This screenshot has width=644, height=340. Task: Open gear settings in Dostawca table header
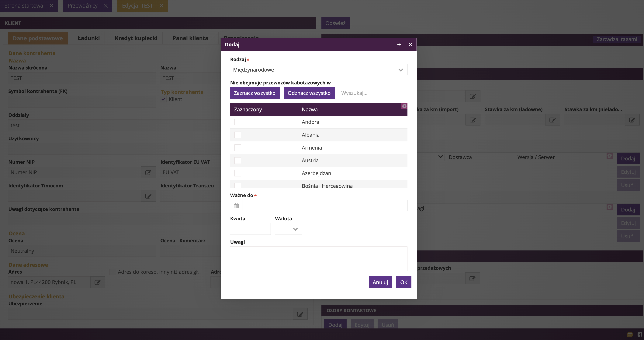[610, 156]
